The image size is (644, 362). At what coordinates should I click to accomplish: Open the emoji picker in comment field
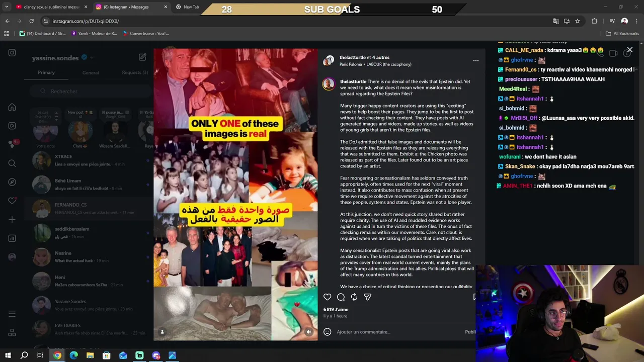tap(328, 332)
